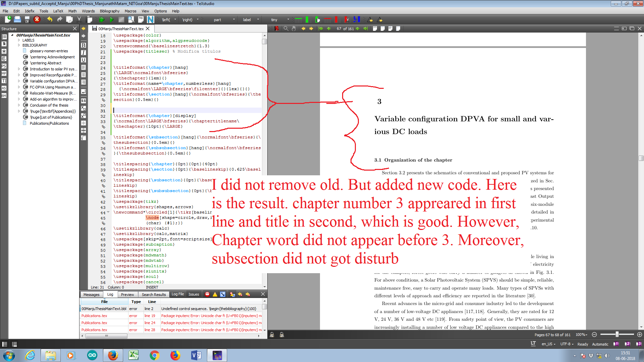Click the New document toolbar icon
Image resolution: width=644 pixels, height=362 pixels.
7,19
